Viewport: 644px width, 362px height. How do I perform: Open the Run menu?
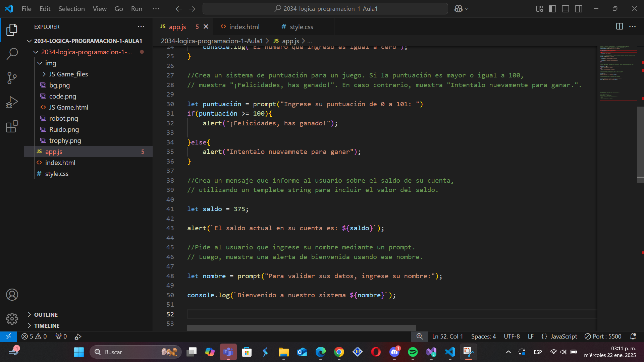(x=137, y=9)
